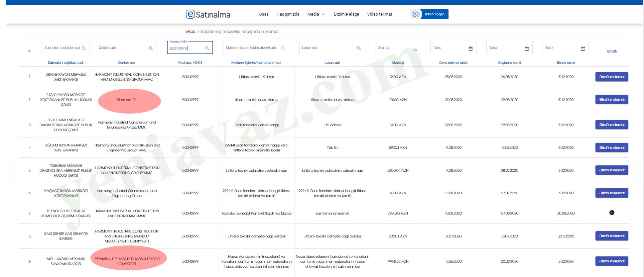The image size is (644, 277).
Task: Click the Podratçı VOEN input field
Action: (x=190, y=47)
